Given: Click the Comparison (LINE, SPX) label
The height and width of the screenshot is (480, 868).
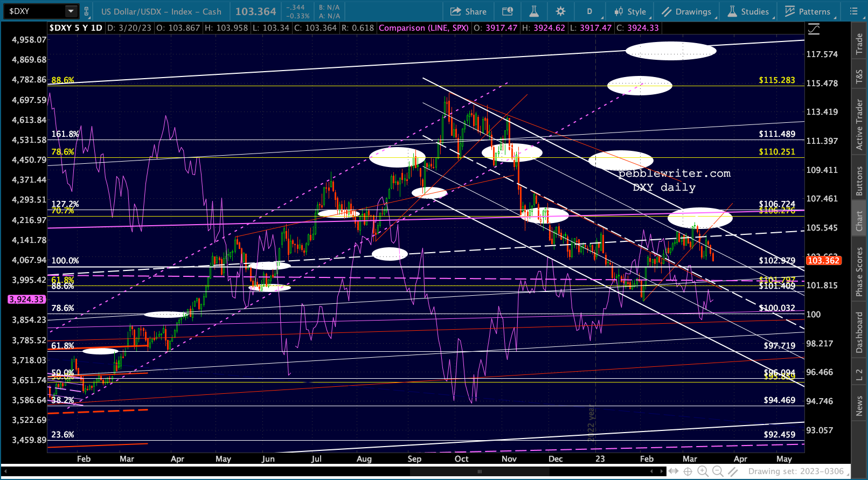Looking at the screenshot, I should pyautogui.click(x=423, y=28).
